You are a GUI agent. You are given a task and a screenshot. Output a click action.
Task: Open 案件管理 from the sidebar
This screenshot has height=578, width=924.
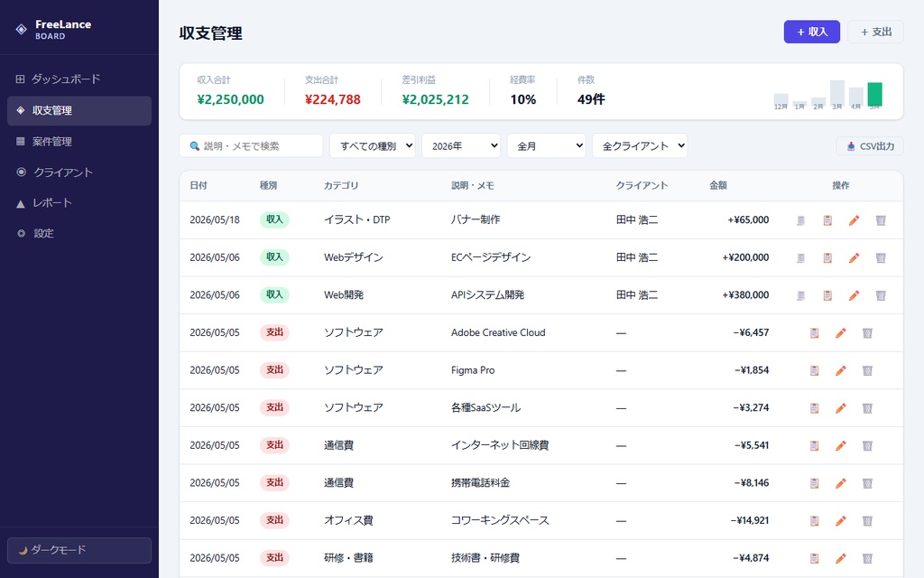(x=79, y=142)
